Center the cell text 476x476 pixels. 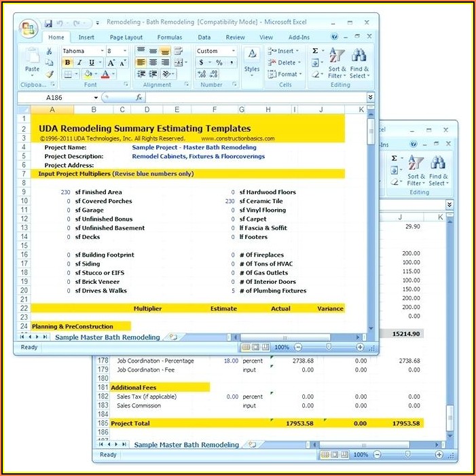[153, 62]
